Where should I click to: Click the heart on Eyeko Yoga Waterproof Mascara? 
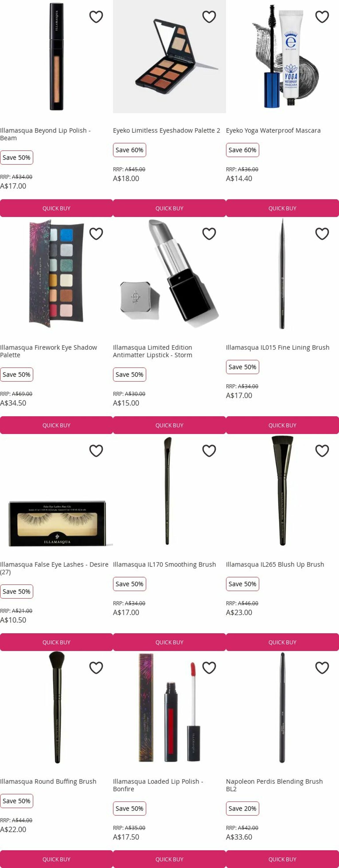[x=322, y=17]
